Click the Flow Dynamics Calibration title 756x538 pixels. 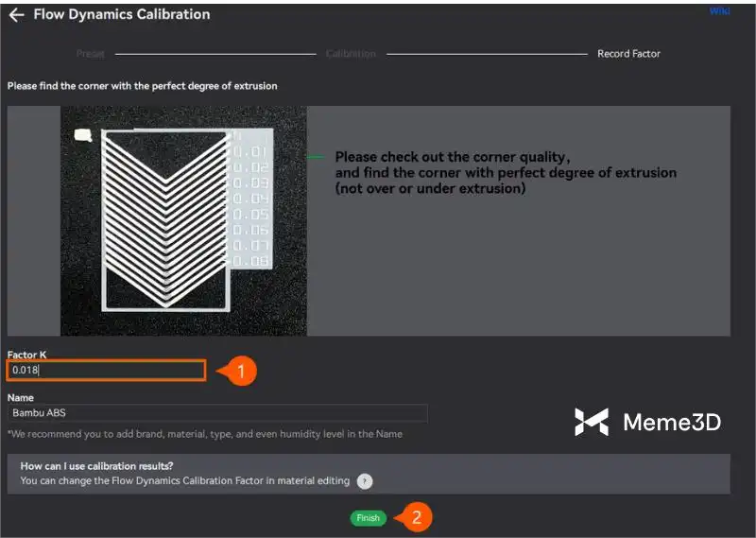(x=122, y=15)
